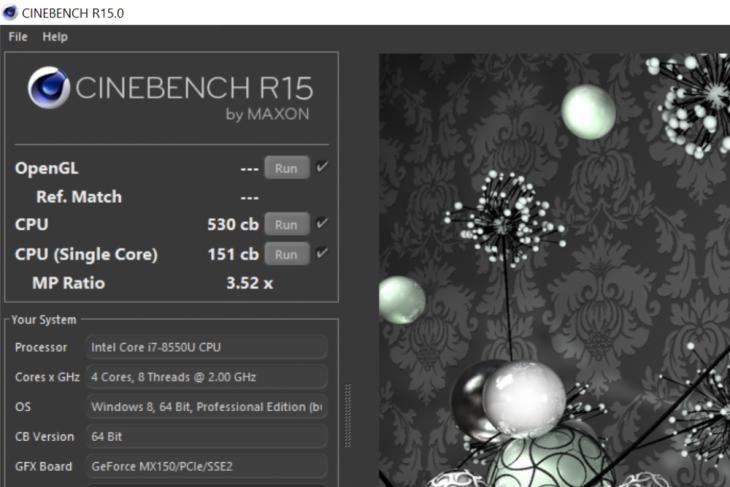Click the 530 cb CPU score
The width and height of the screenshot is (730, 487).
click(x=233, y=224)
